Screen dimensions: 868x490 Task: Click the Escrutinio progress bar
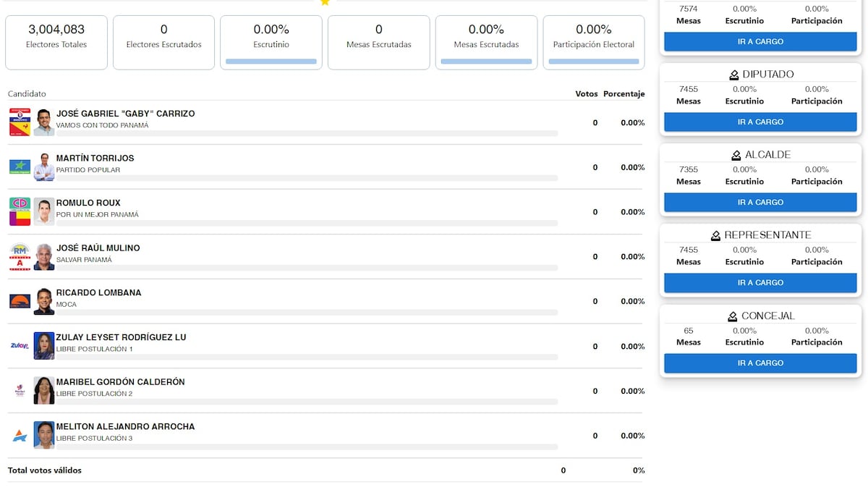[x=271, y=62]
